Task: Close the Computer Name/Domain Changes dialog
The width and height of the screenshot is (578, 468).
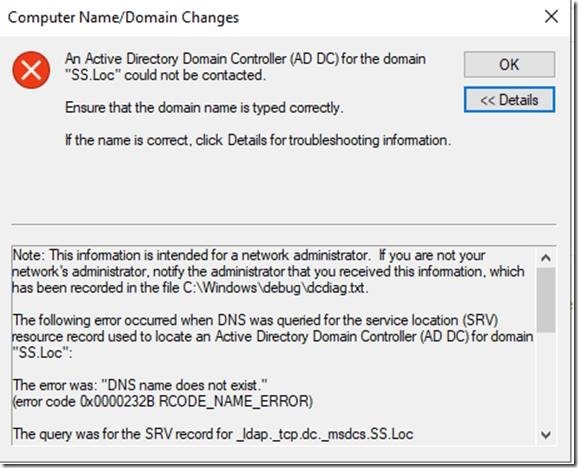Action: [551, 17]
